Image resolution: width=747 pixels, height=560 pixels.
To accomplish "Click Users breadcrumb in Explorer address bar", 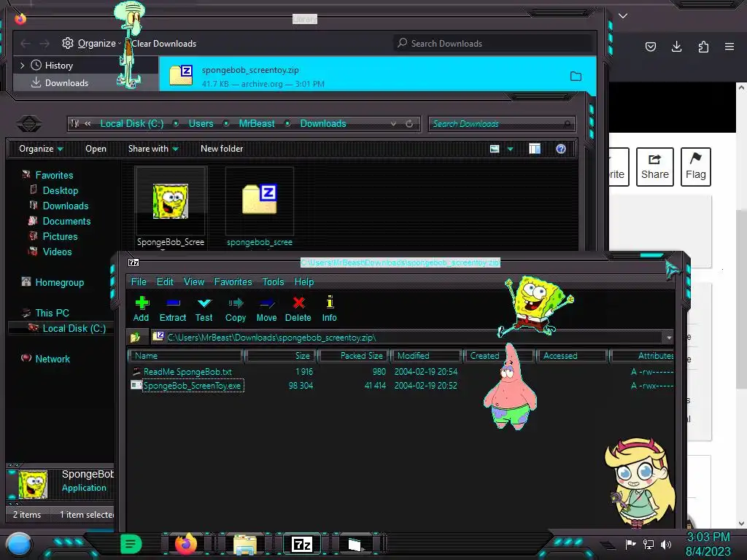I will [201, 123].
